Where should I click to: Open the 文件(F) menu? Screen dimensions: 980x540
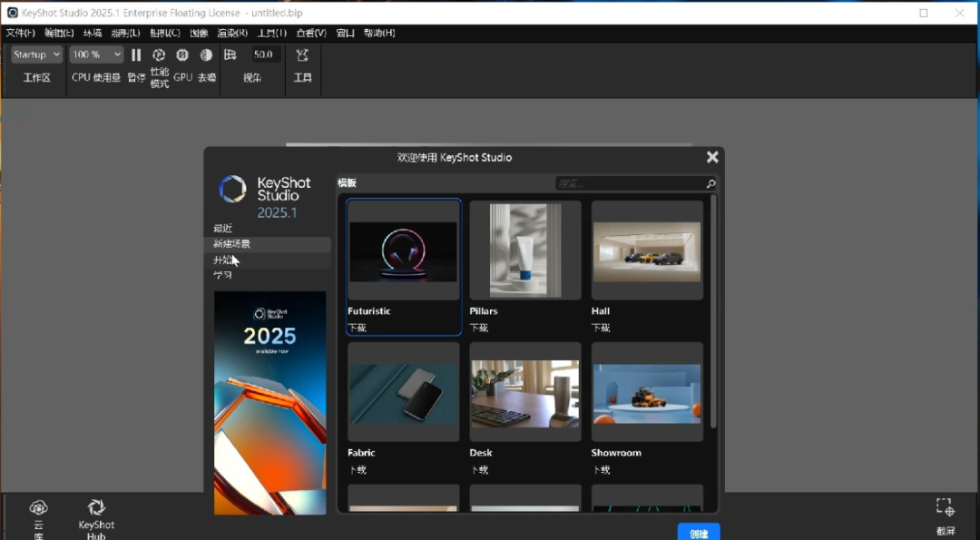(x=21, y=33)
